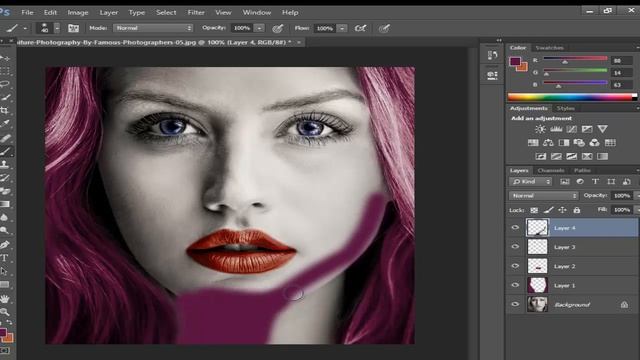
Task: Select the Pen tool
Action: point(5,244)
